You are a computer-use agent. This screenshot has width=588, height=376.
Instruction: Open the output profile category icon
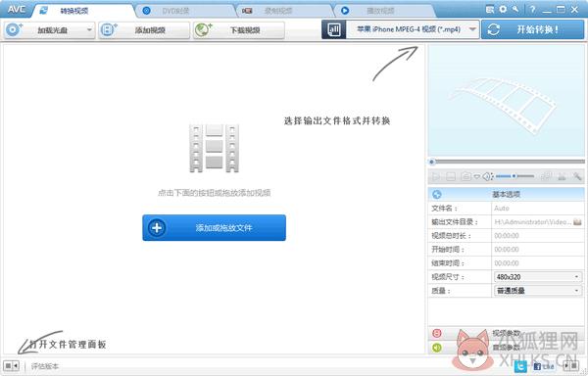[334, 29]
